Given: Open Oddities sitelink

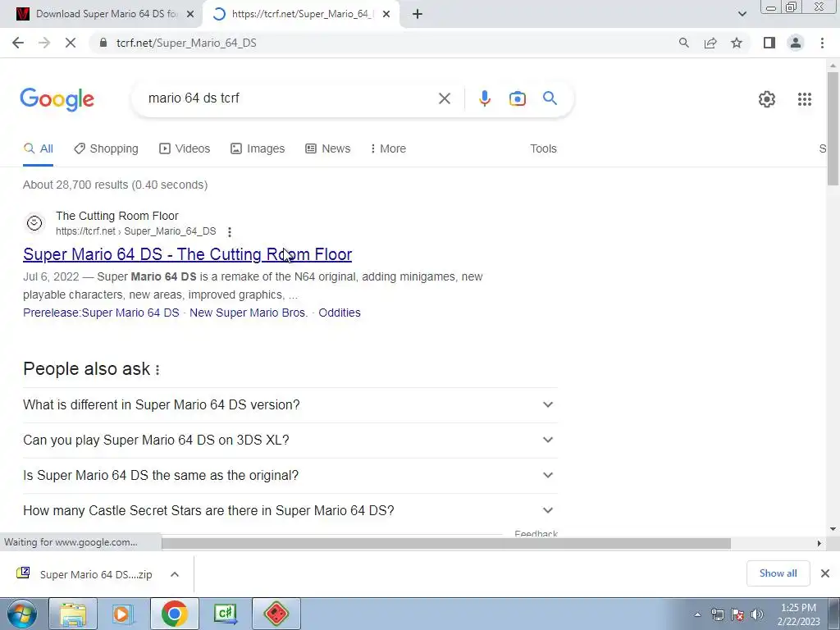Looking at the screenshot, I should point(340,313).
